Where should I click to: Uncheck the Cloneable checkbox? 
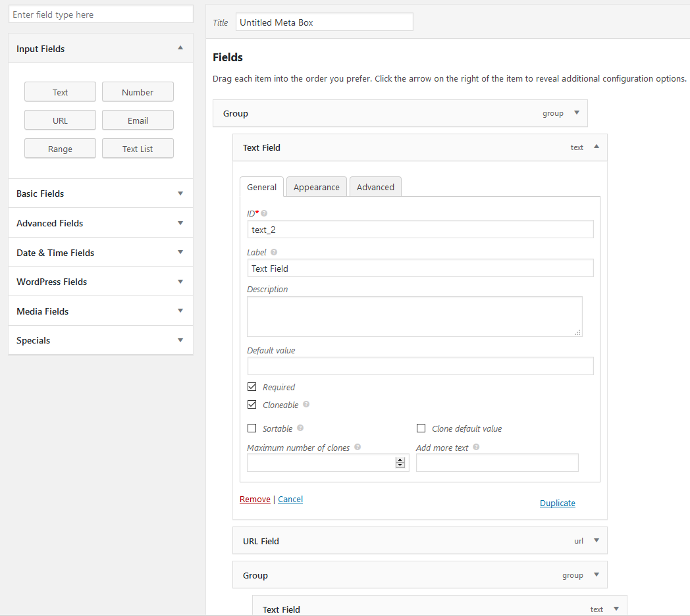252,405
